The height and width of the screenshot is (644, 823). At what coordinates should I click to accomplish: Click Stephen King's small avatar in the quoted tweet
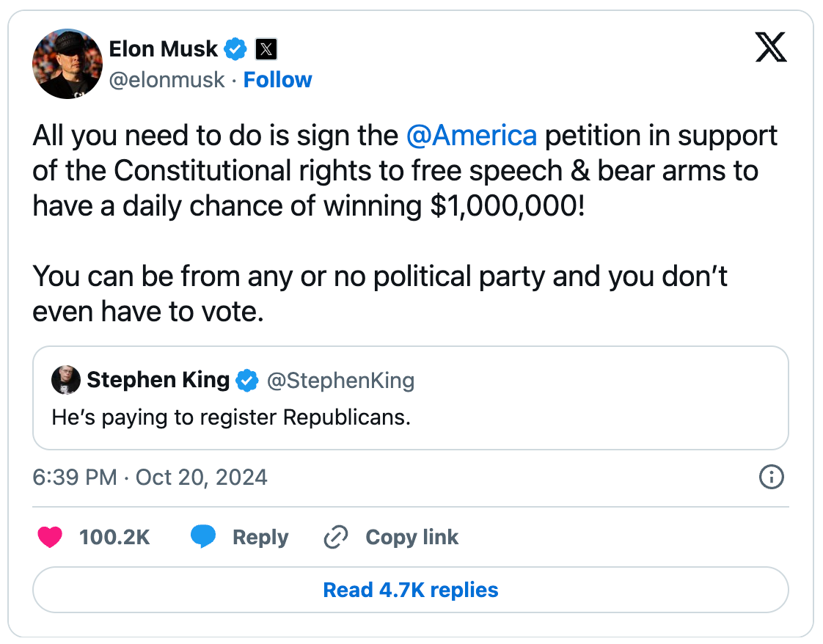click(65, 381)
